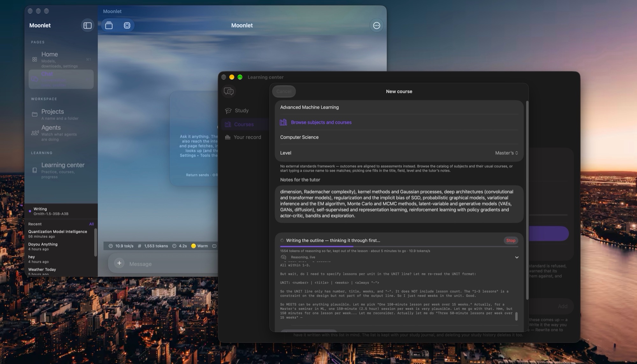The image size is (637, 364).
Task: Click the library books icon beside Browse subjects
Action: pos(283,122)
